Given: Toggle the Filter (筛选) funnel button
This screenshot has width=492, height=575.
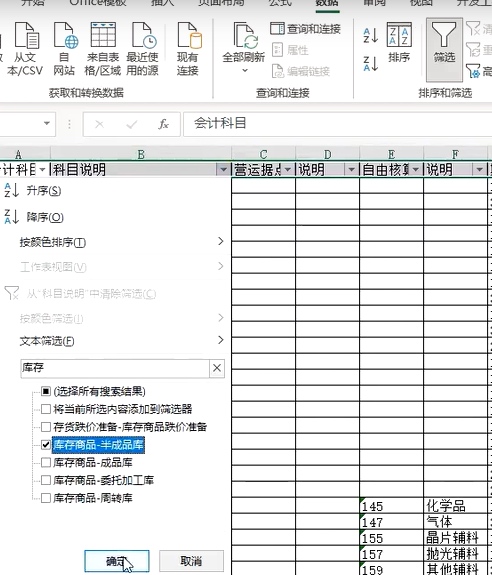Looking at the screenshot, I should (444, 49).
